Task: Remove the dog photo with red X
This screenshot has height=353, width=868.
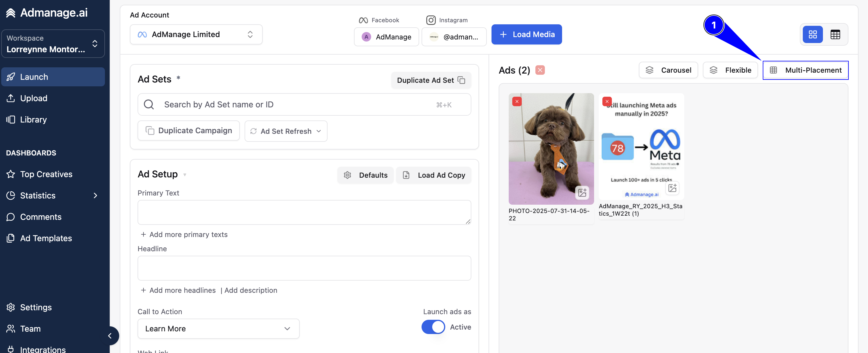Action: point(517,101)
